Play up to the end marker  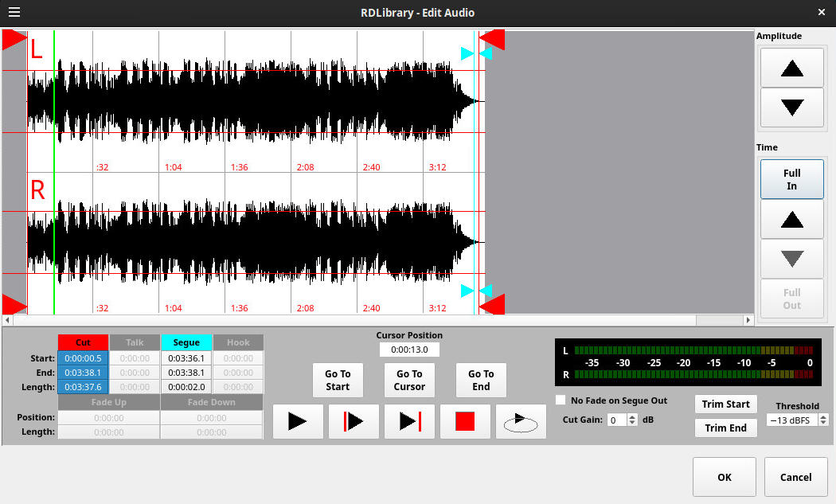coord(409,421)
